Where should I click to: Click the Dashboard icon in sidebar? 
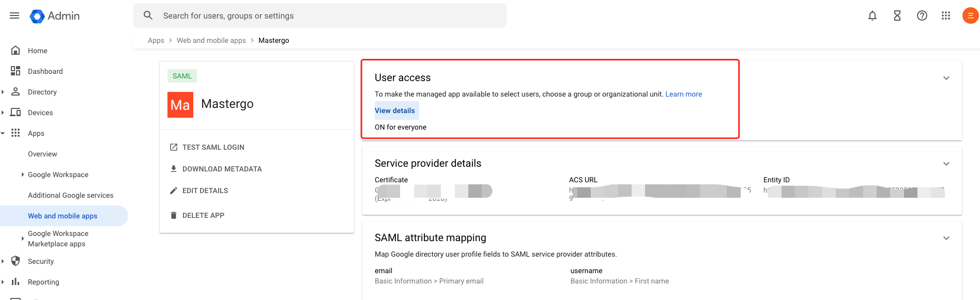[16, 71]
